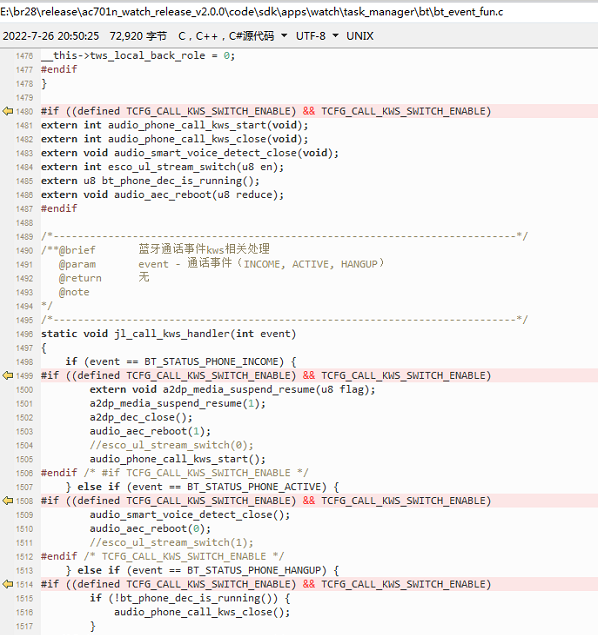
Task: Click the a2dp_dec_close(); line
Action: tap(141, 417)
